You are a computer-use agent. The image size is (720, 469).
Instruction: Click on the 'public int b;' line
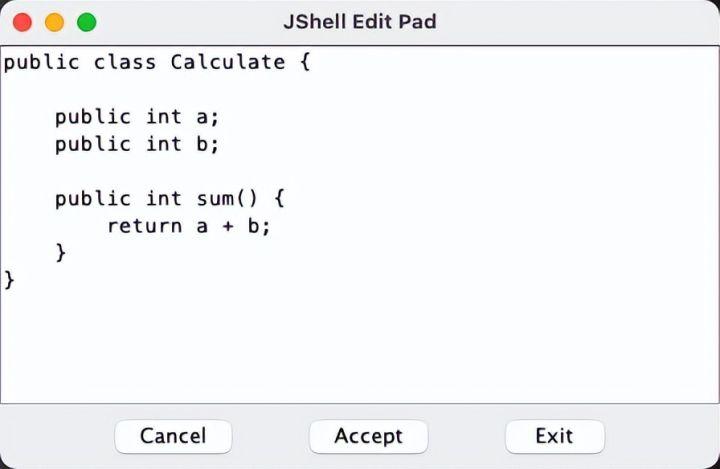137,144
